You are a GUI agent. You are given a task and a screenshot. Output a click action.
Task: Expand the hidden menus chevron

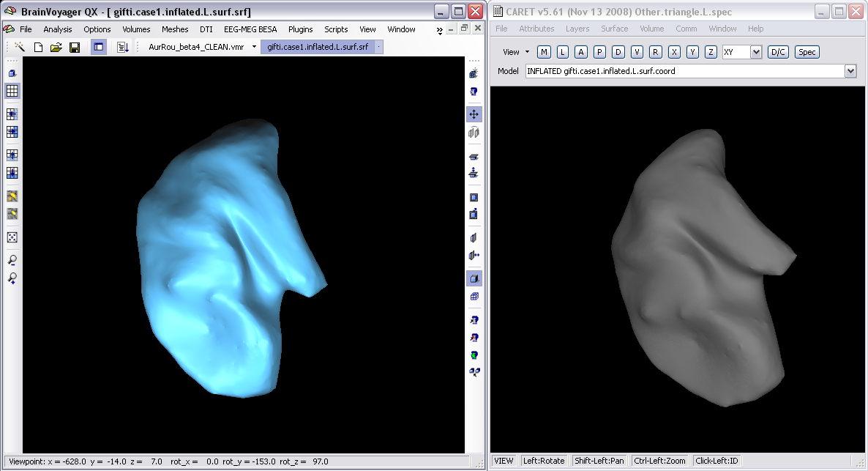[440, 31]
